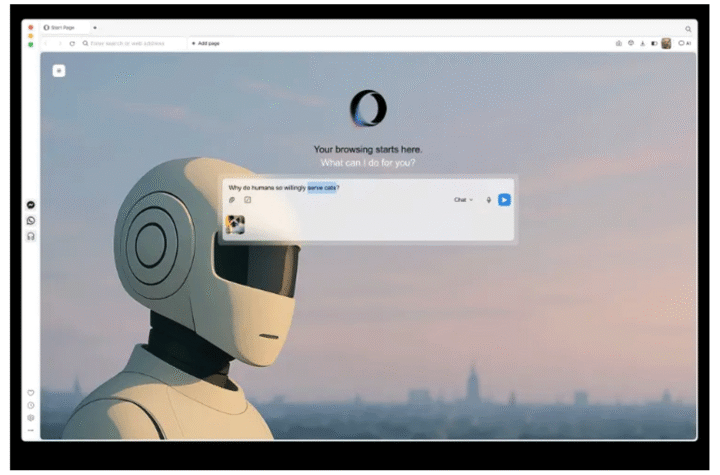Expand the Chat mode dropdown
The image size is (720, 475).
click(x=464, y=200)
